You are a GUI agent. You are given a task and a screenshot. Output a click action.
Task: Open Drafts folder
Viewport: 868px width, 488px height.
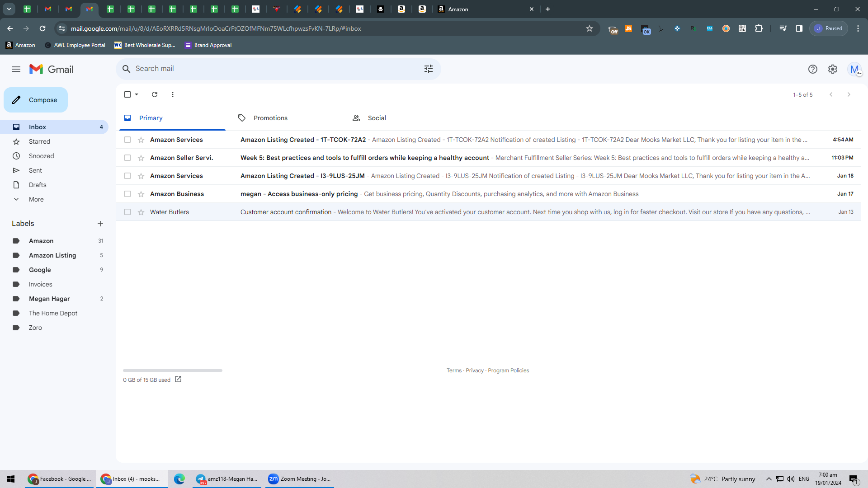pyautogui.click(x=54, y=185)
